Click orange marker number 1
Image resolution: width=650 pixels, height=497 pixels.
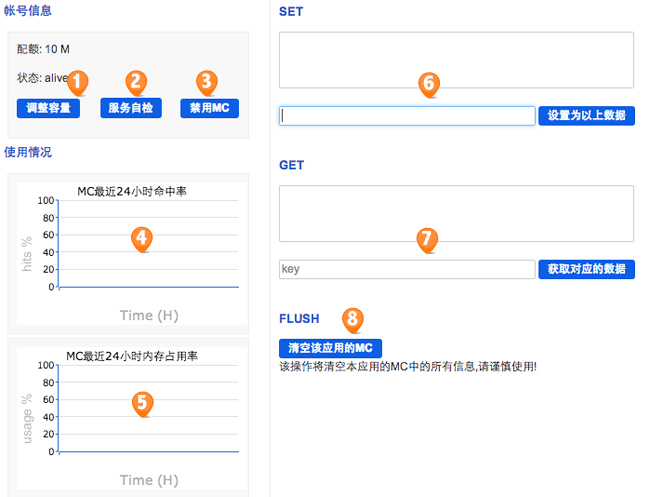pyautogui.click(x=79, y=82)
